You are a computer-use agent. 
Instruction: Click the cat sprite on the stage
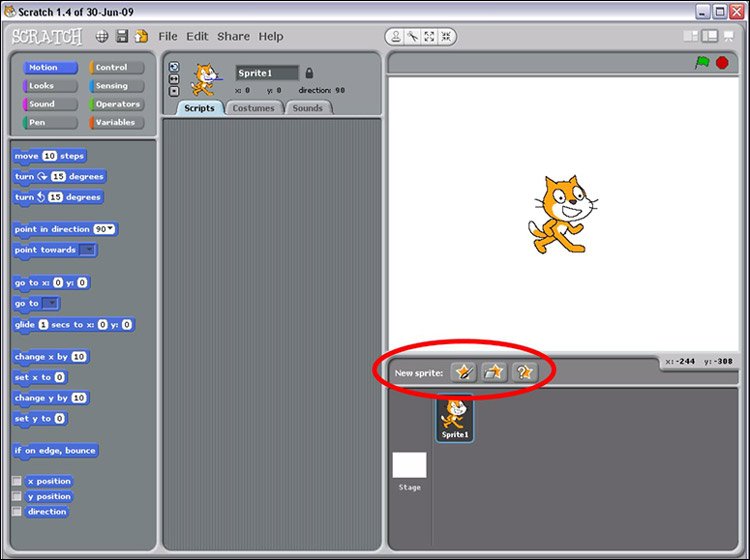tap(562, 214)
